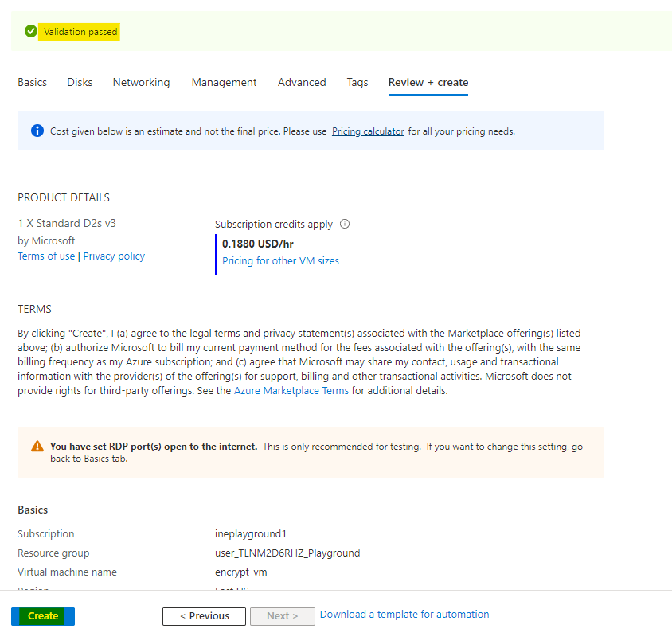Open the Terms of use link
672x629 pixels.
46,256
